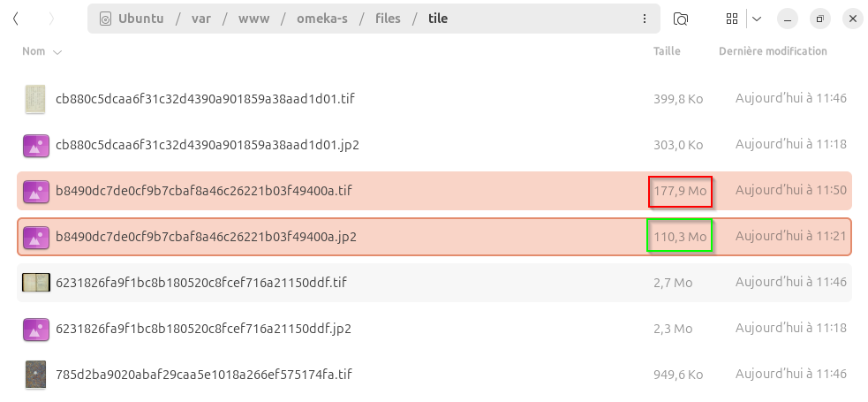
Task: Click the forward navigation arrow
Action: click(51, 19)
